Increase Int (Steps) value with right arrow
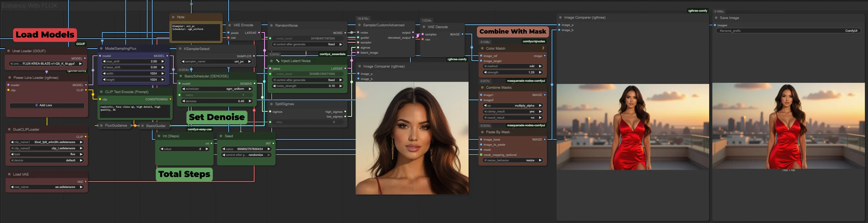This screenshot has height=223, width=868. tap(207, 149)
